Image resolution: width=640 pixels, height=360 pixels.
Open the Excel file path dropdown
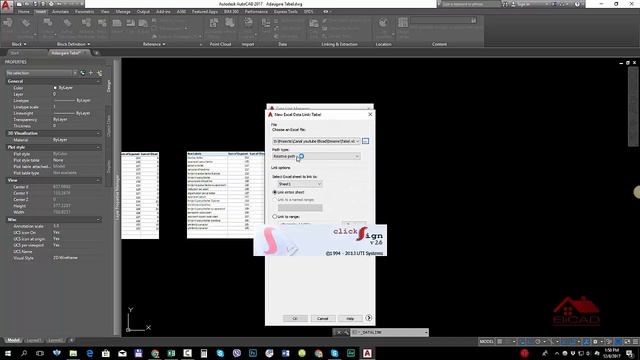tap(316, 141)
